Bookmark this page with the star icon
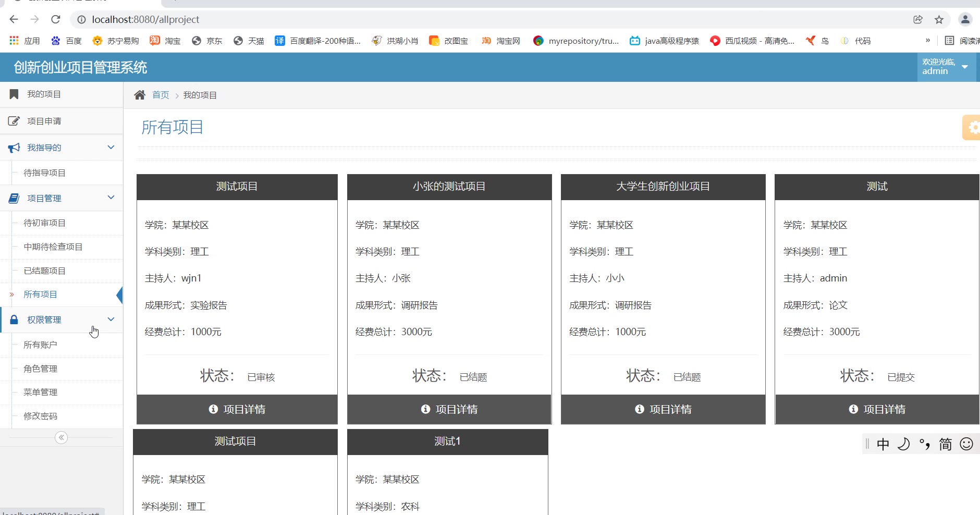Viewport: 980px width, 515px height. pos(939,20)
